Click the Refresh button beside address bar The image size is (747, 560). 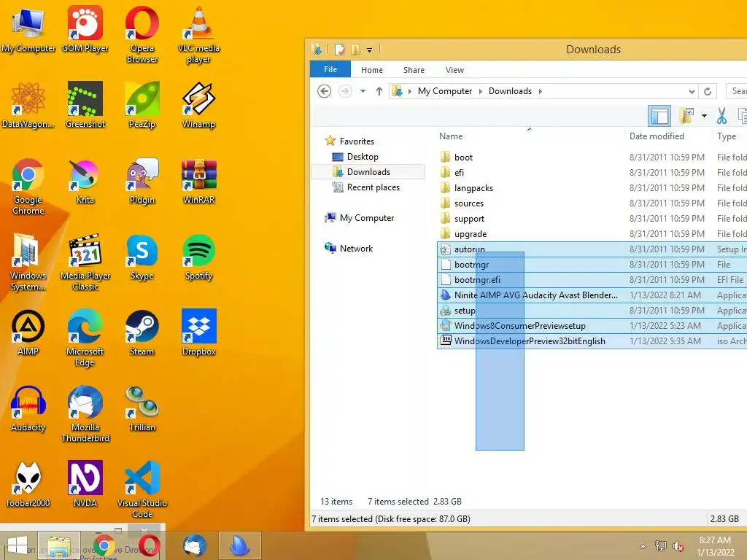708,91
